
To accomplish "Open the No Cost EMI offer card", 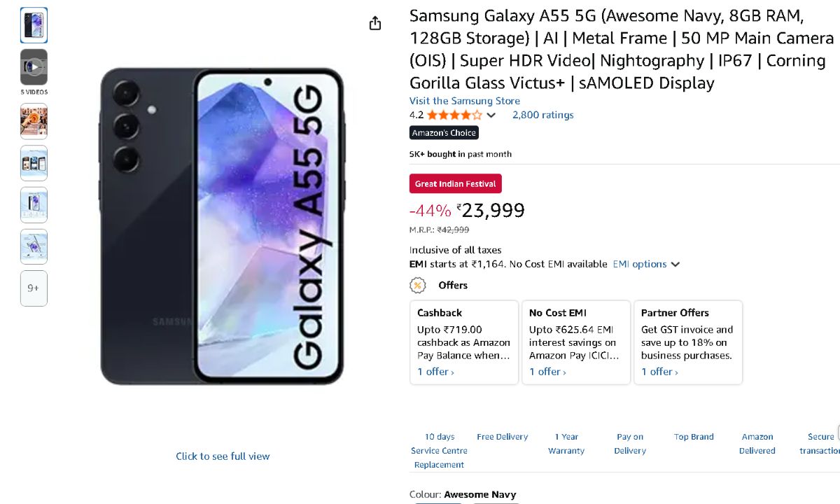I will point(575,342).
